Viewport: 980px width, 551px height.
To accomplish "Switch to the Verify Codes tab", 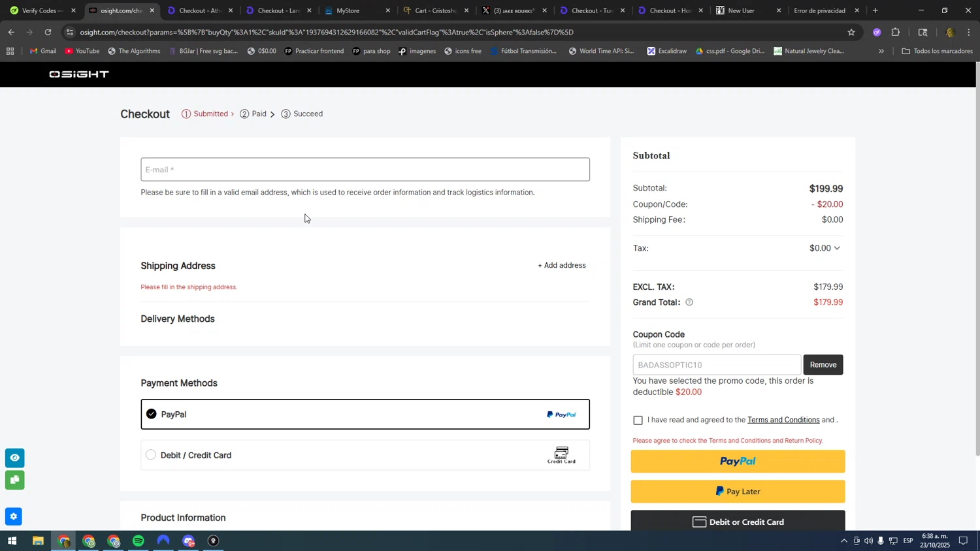I will [41, 10].
